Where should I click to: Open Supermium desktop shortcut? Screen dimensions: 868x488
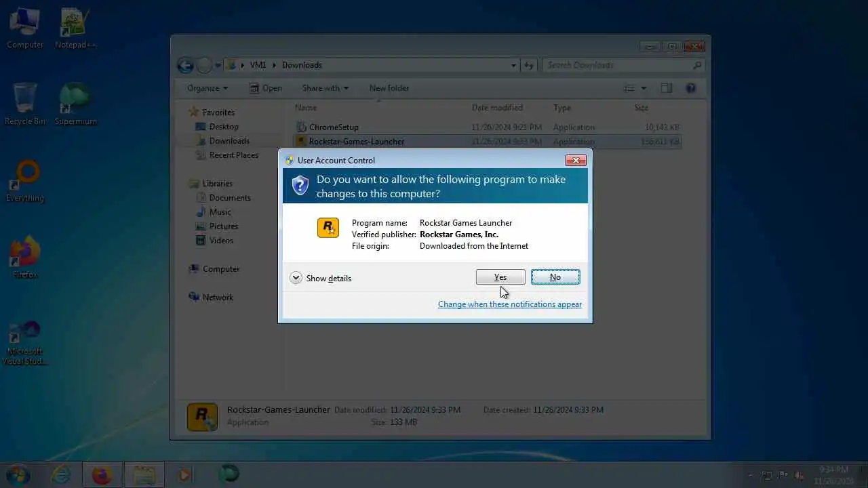(x=75, y=104)
